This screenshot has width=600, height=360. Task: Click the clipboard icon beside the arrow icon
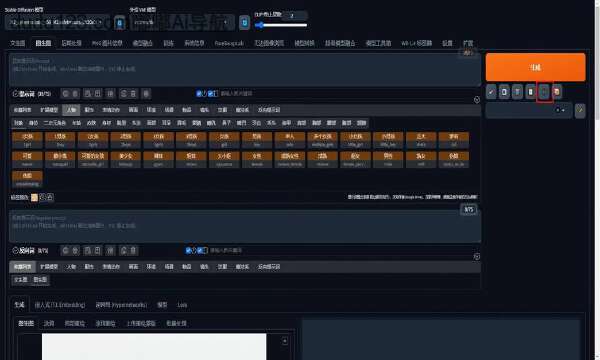(504, 92)
